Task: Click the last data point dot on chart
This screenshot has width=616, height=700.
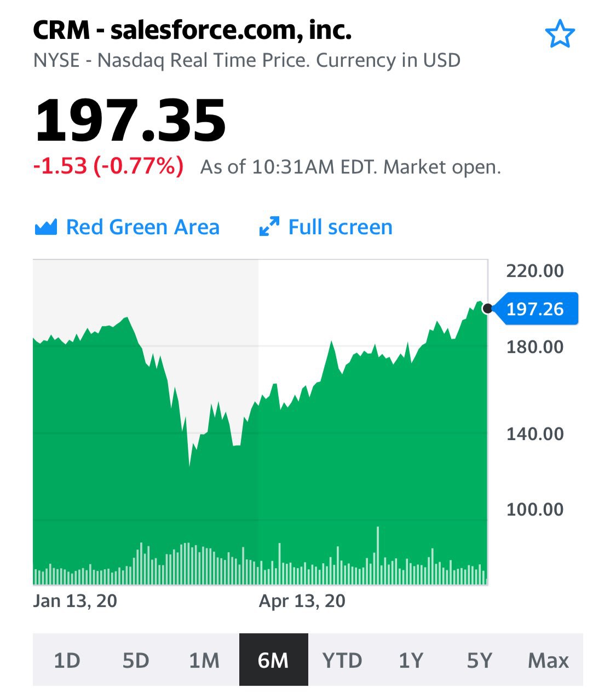Action: tap(487, 309)
